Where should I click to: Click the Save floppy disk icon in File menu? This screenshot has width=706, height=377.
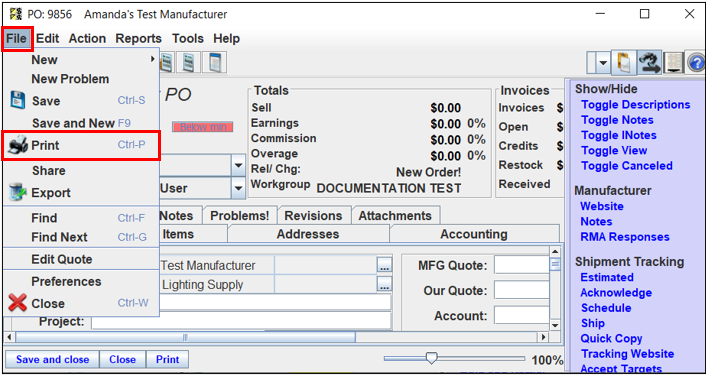pos(18,100)
